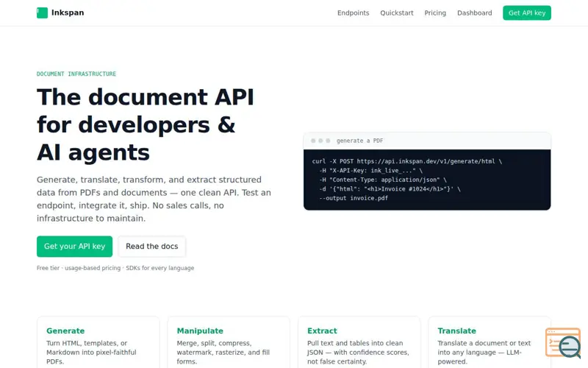Click the green Inkspan logo icon
The height and width of the screenshot is (368, 588).
click(x=42, y=13)
